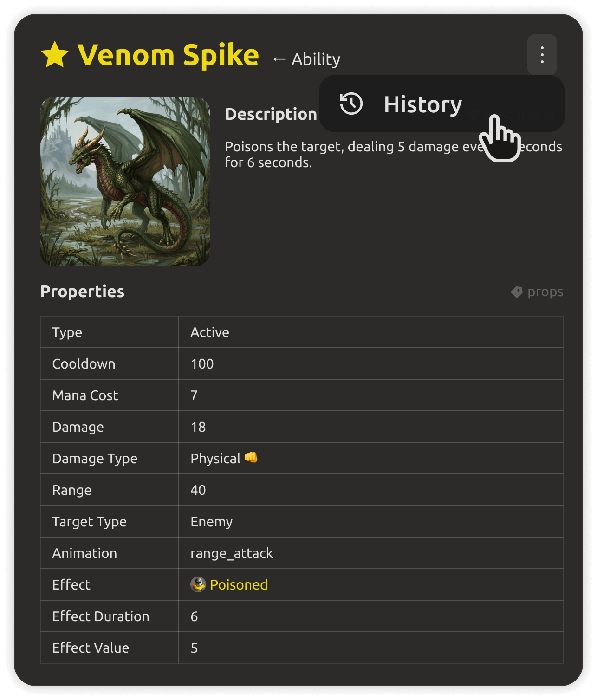Screen dimensions: 597x700
Task: Open the three-dot options menu
Action: tap(542, 55)
